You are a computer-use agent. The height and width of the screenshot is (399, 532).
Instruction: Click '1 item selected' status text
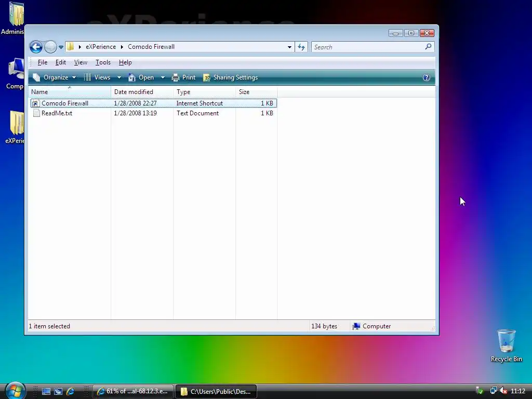(x=49, y=326)
